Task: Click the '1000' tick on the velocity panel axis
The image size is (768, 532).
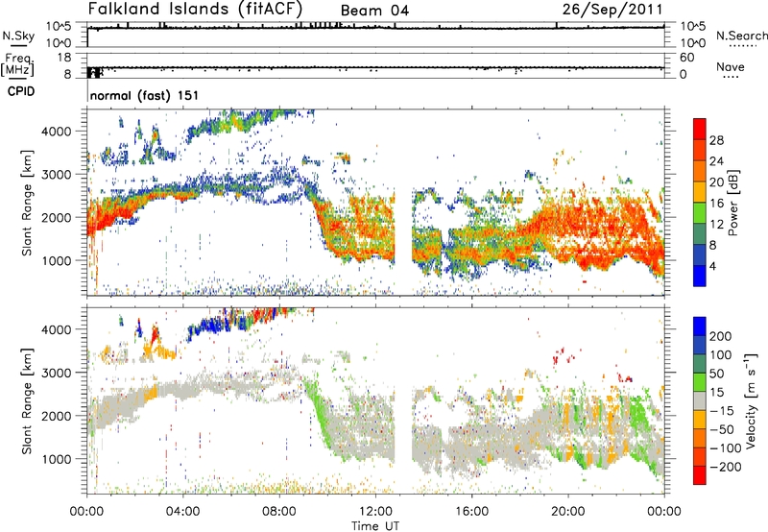Action: tap(56, 459)
